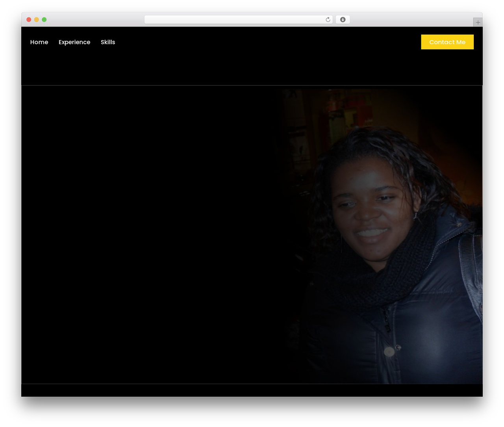The image size is (504, 427).
Task: Click the portrait photo of the woman
Action: pyautogui.click(x=379, y=236)
